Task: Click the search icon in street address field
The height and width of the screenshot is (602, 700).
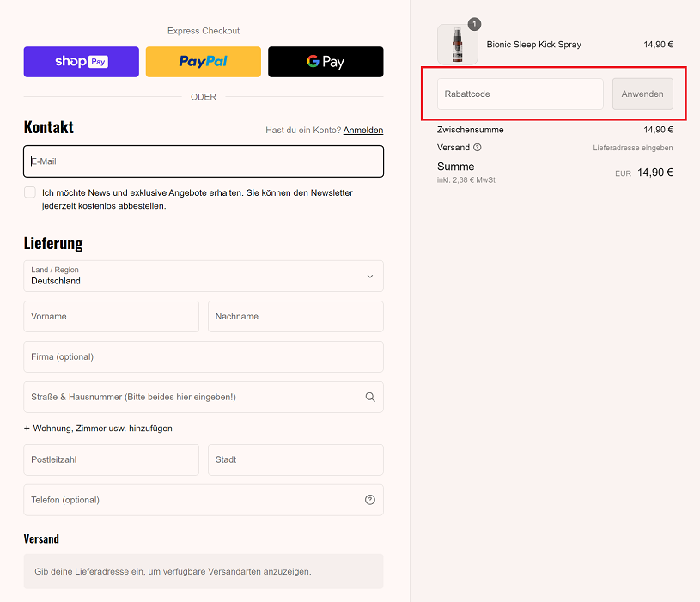Action: (370, 397)
